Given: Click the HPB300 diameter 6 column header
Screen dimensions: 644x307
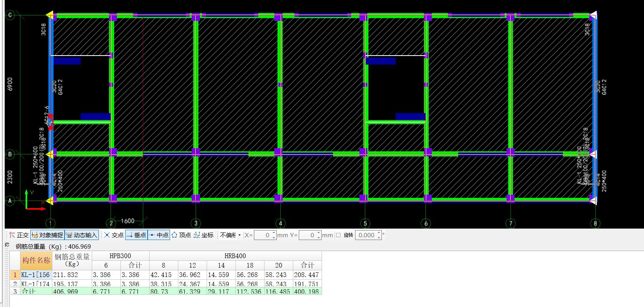Looking at the screenshot, I should [x=106, y=265].
